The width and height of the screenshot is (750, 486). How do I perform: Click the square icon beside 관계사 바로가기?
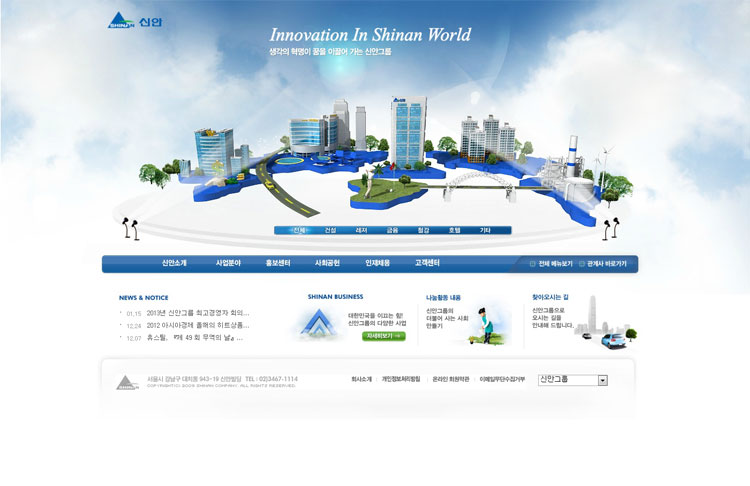582,264
